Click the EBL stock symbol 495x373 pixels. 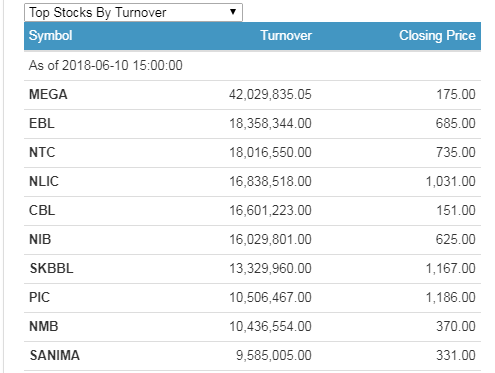point(42,123)
